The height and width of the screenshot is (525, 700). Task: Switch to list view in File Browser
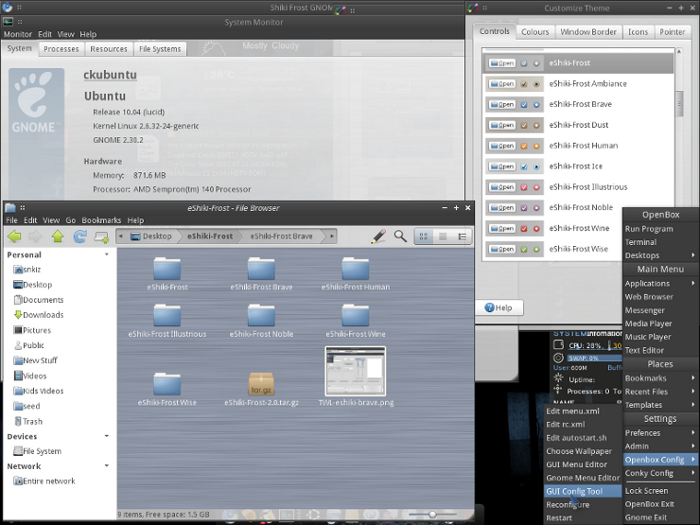443,236
